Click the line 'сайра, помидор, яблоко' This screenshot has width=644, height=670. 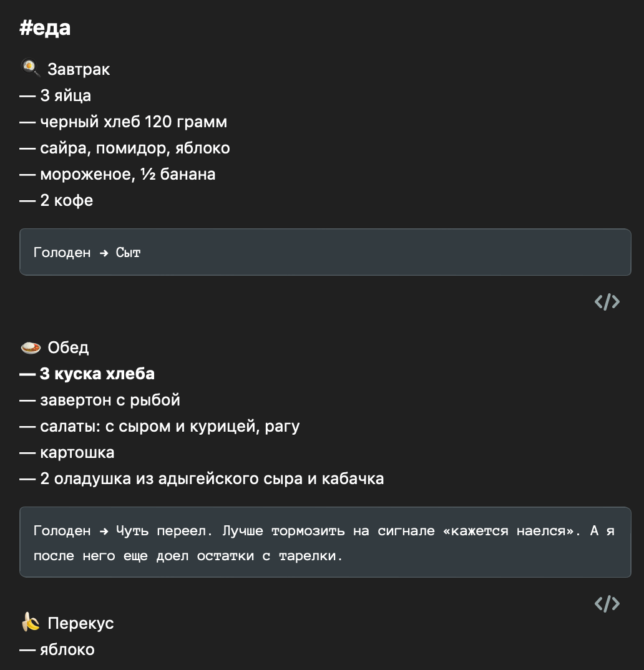click(x=135, y=148)
